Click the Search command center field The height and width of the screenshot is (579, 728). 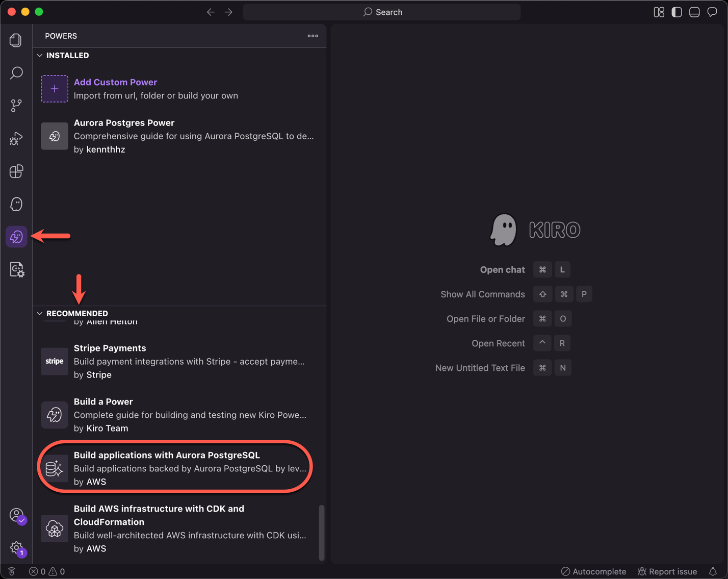[x=382, y=12]
